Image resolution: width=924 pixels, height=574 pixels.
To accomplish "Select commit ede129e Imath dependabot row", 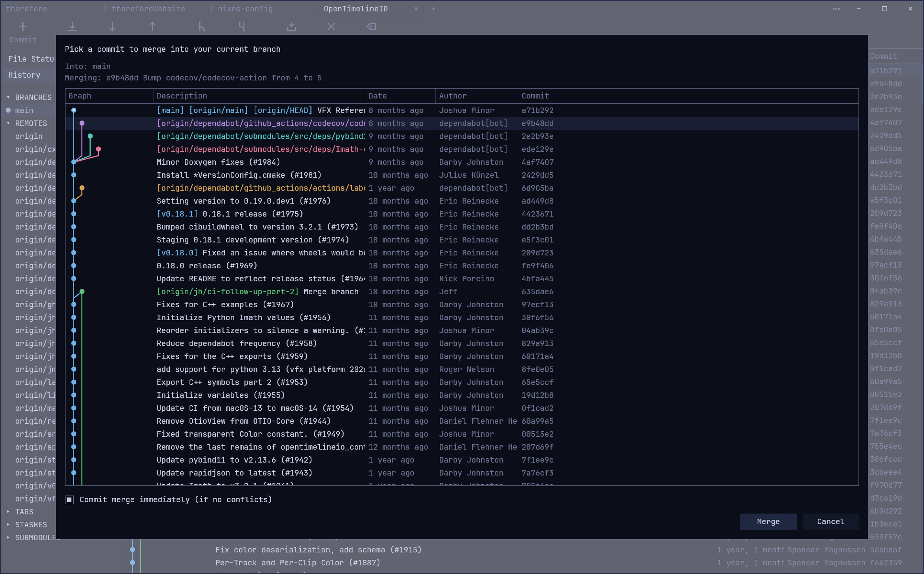I will 462,149.
